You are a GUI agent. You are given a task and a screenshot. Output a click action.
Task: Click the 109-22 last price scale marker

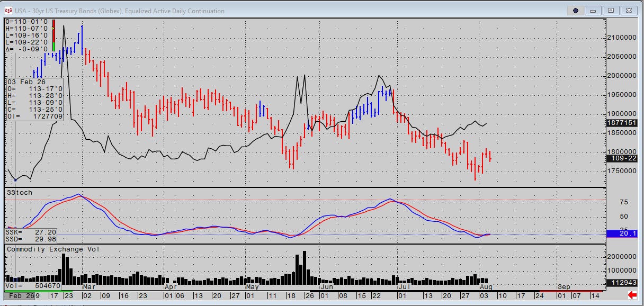click(622, 158)
